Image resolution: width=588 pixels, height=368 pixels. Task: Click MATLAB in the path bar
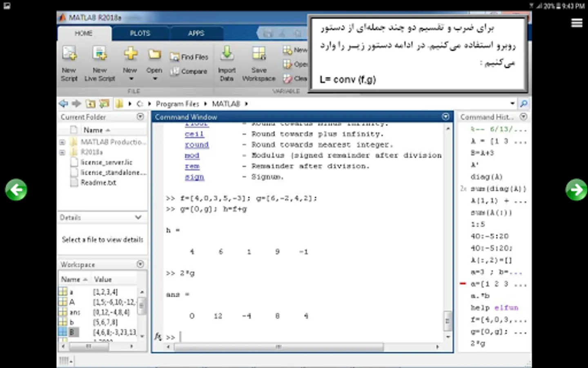point(226,104)
